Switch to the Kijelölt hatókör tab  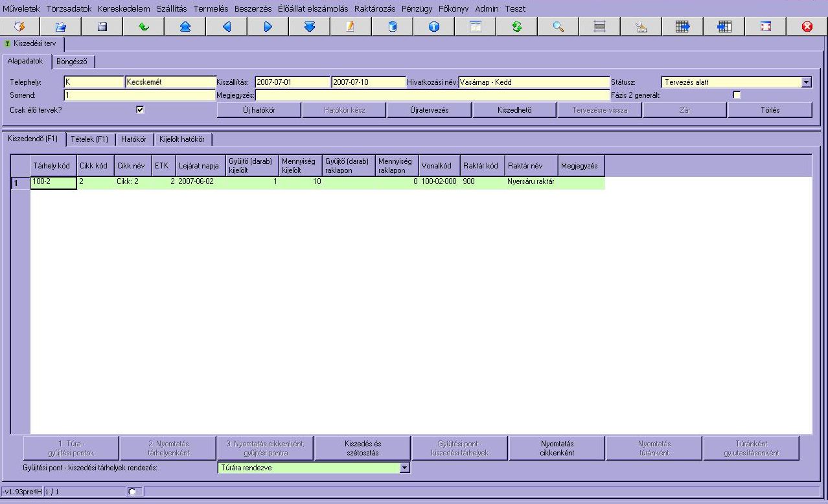tap(182, 139)
